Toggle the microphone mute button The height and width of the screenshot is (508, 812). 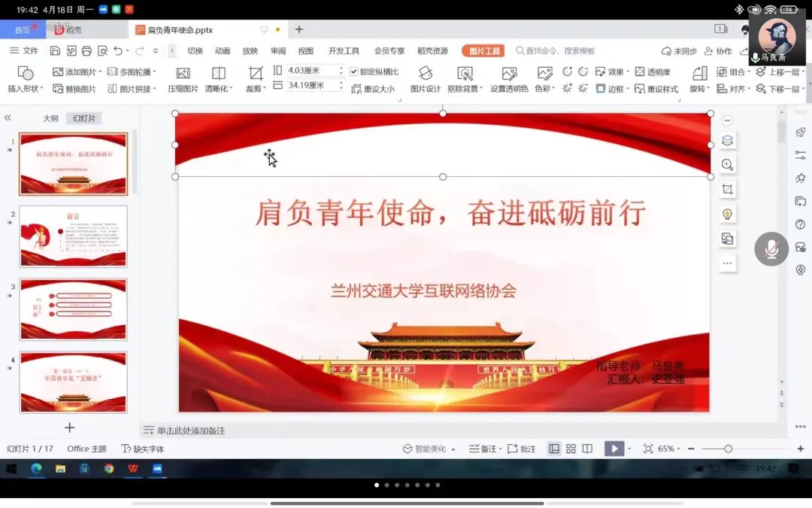(x=771, y=249)
